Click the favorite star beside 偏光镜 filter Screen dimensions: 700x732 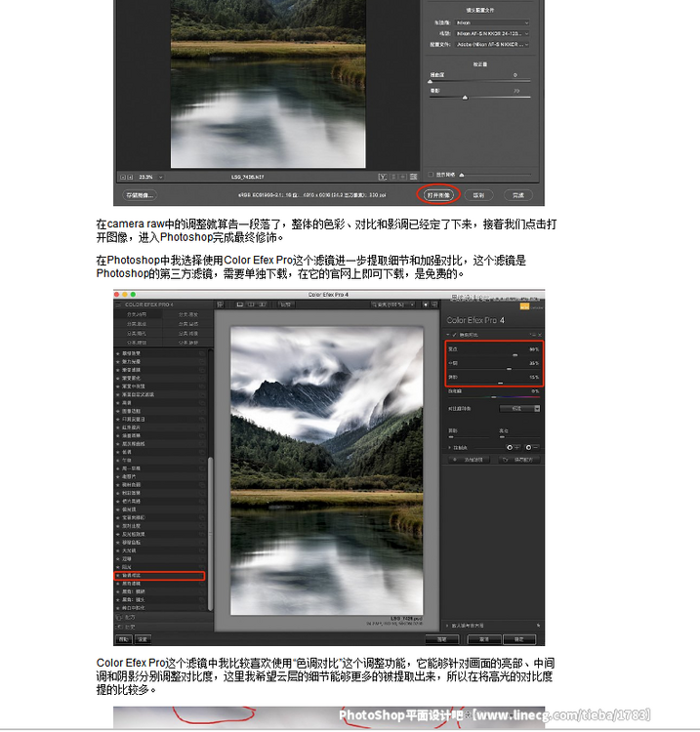point(118,509)
